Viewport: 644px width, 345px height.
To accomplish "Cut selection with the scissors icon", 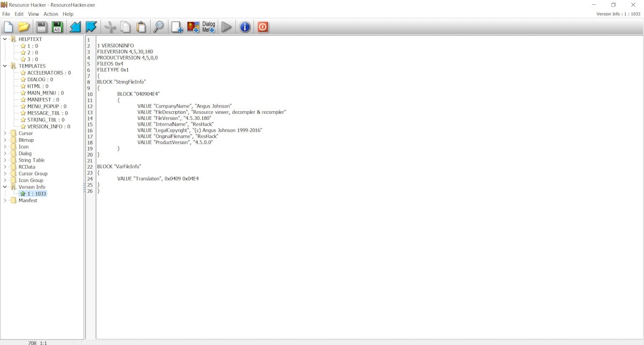I will [110, 27].
